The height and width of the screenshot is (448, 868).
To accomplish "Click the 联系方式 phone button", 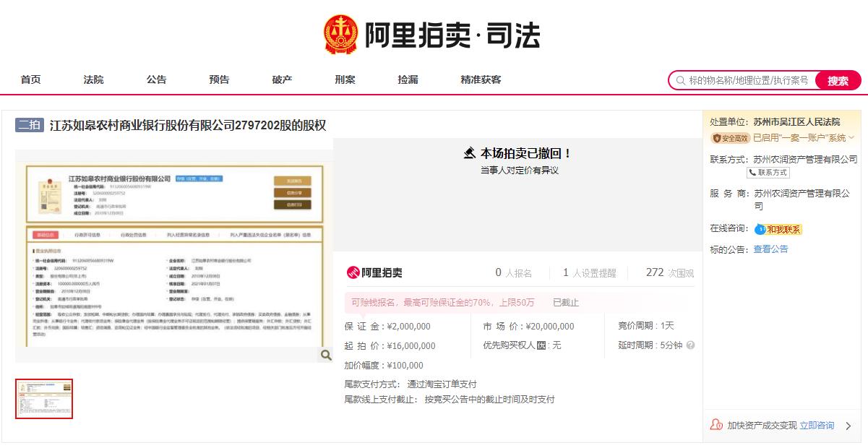I will click(x=768, y=173).
